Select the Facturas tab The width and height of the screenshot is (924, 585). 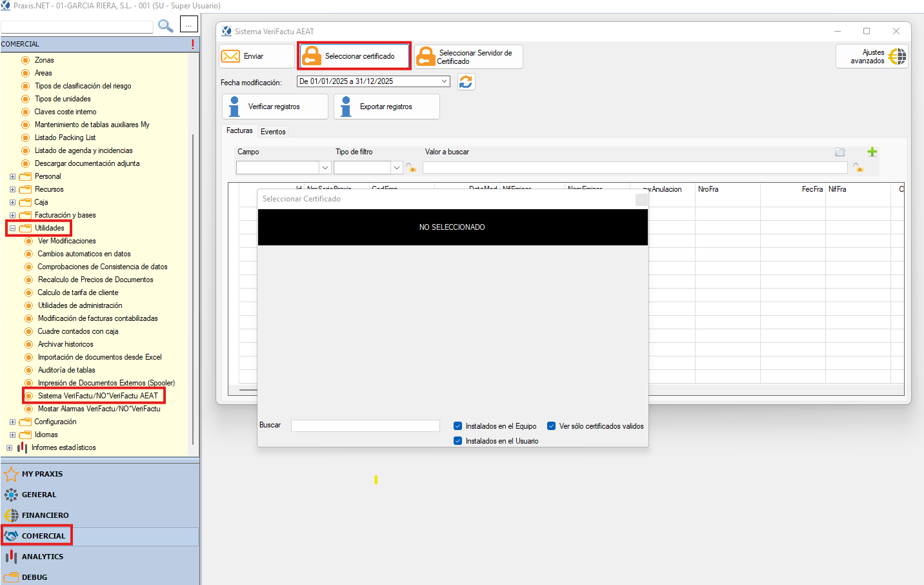239,130
